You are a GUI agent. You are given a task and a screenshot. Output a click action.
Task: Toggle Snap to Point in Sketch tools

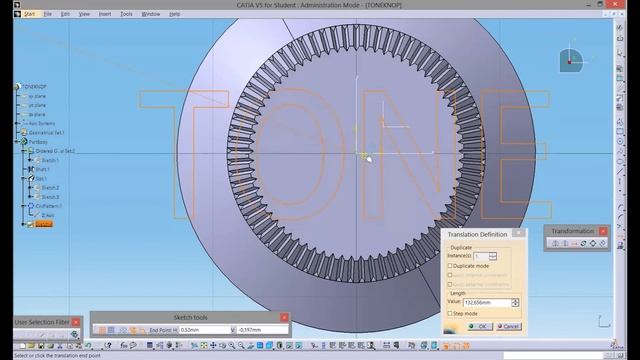(x=111, y=330)
